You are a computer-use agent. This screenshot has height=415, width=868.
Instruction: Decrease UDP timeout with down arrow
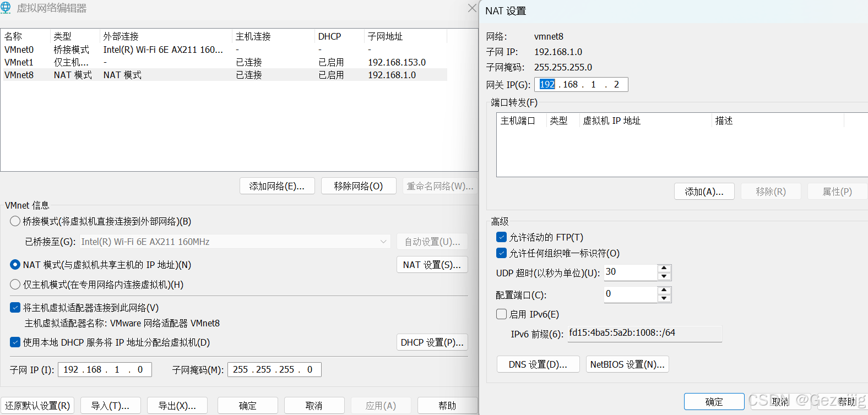tap(664, 276)
